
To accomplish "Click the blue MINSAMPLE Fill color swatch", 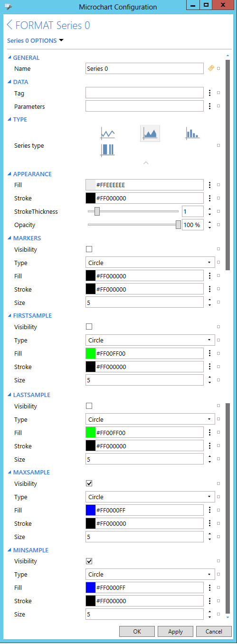I will 91,587.
